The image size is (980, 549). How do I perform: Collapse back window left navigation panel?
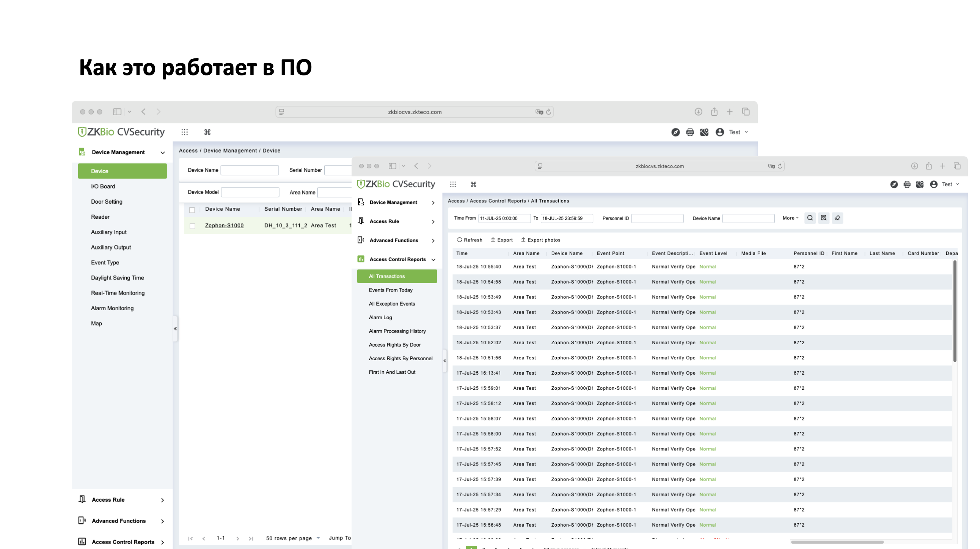[175, 328]
